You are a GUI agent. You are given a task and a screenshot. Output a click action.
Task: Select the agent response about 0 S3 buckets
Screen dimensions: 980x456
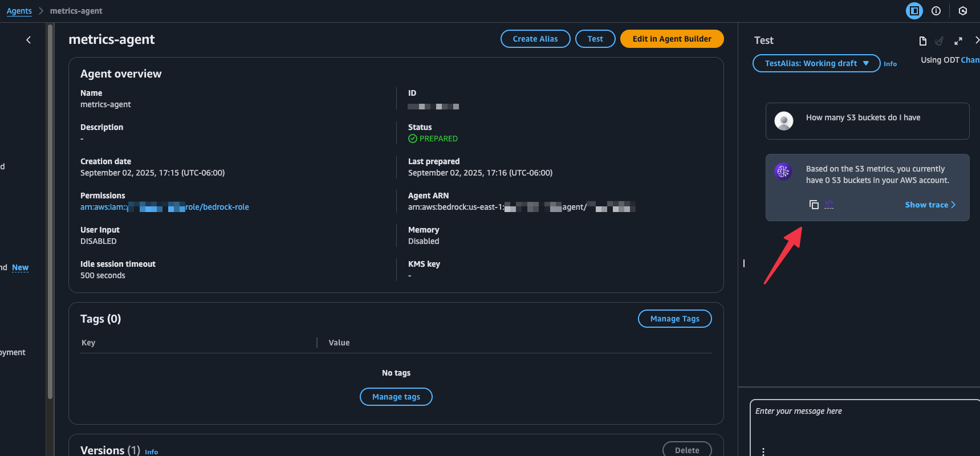coord(877,174)
